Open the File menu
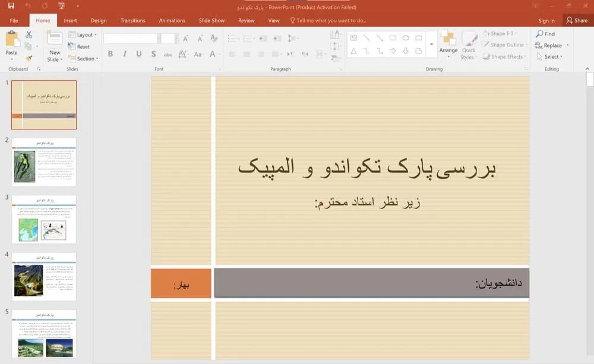 (14, 20)
